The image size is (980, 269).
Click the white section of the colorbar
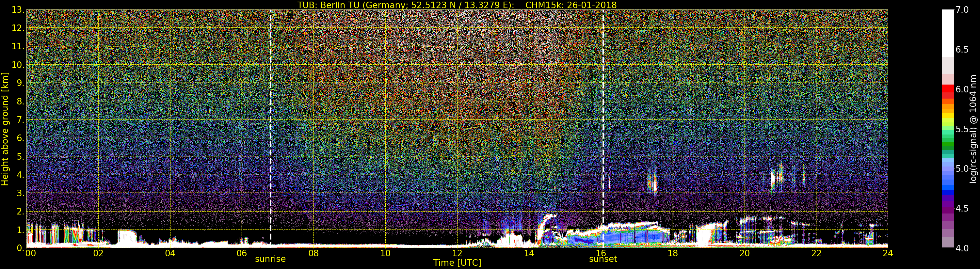(948, 34)
